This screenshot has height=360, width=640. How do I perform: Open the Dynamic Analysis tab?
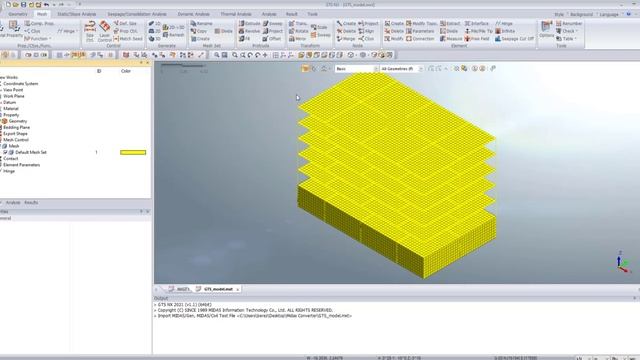193,14
